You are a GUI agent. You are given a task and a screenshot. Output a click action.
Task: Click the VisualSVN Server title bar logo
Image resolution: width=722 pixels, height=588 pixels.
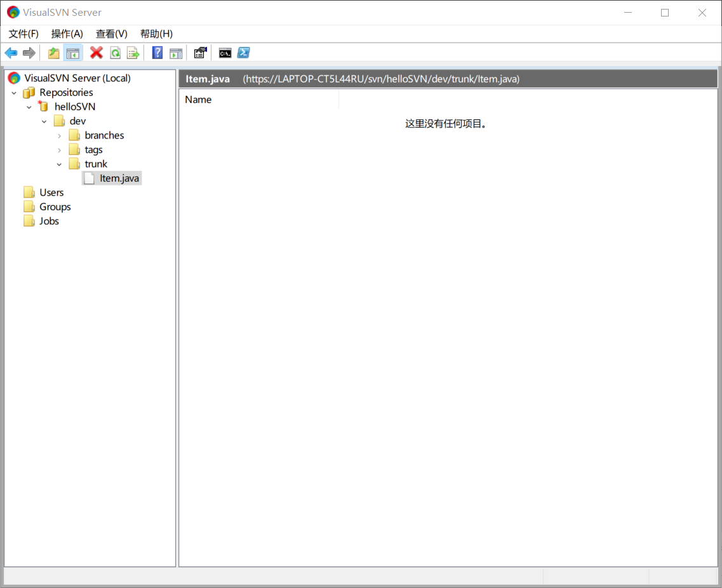13,13
